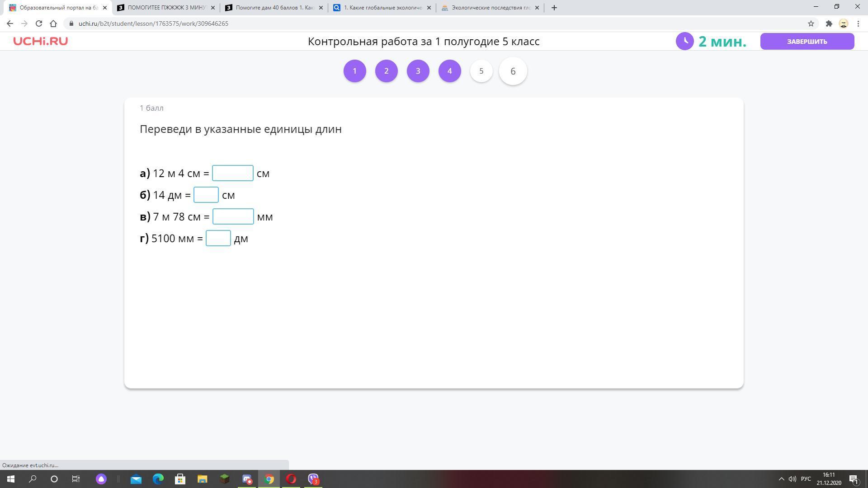Show hidden system tray icons
The width and height of the screenshot is (868, 488).
coord(781,479)
